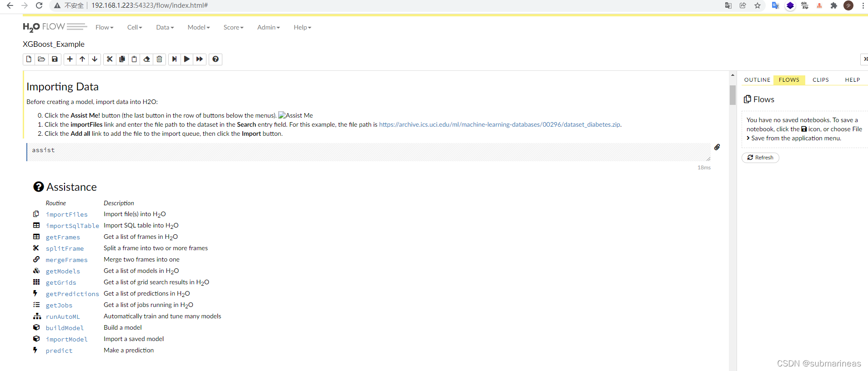Viewport: 868px width, 371px height.
Task: Move cell down using the down arrow
Action: pyautogui.click(x=95, y=59)
